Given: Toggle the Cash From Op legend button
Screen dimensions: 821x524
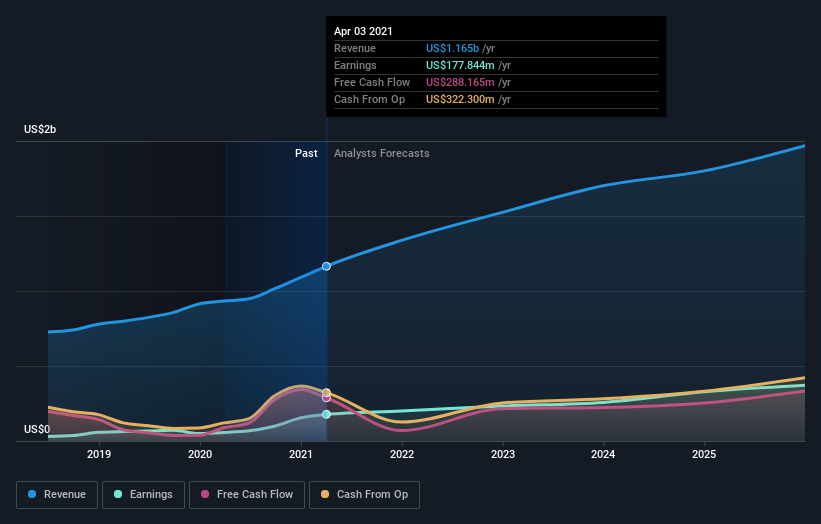Looking at the screenshot, I should 364,495.
